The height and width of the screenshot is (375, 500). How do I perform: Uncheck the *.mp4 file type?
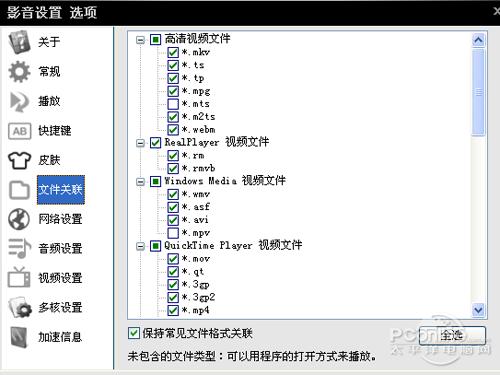[x=173, y=310]
